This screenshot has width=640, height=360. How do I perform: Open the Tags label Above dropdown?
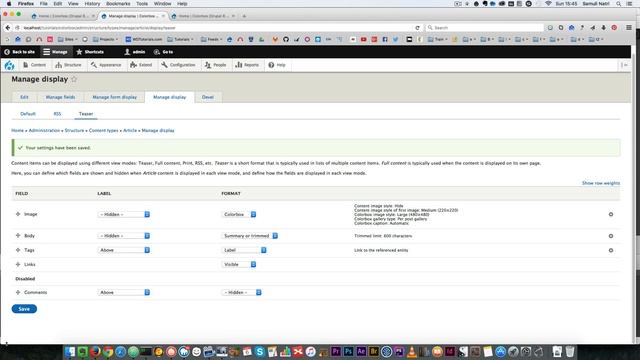[124, 250]
